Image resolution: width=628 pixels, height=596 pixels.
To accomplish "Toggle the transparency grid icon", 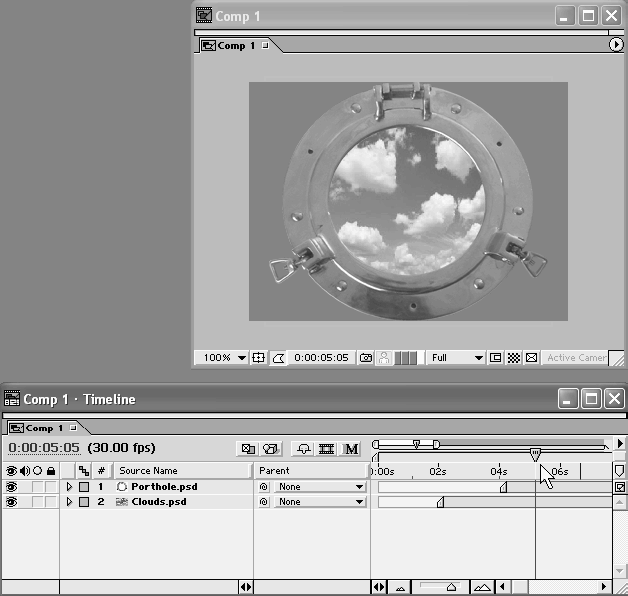I will pyautogui.click(x=513, y=358).
